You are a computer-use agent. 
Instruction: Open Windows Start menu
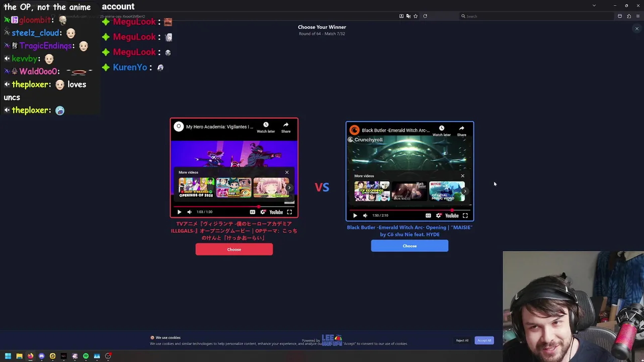[x=8, y=356]
